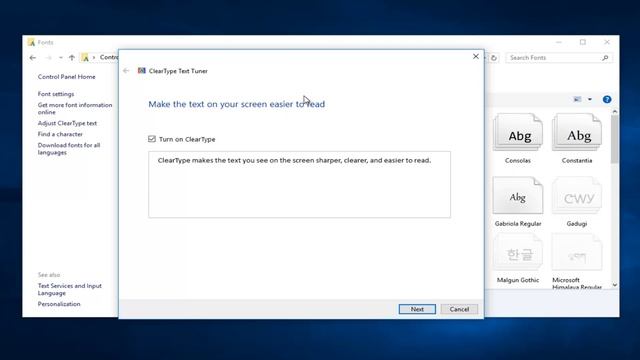This screenshot has width=640, height=360.
Task: Click the Fonts window help icon
Action: [x=607, y=100]
